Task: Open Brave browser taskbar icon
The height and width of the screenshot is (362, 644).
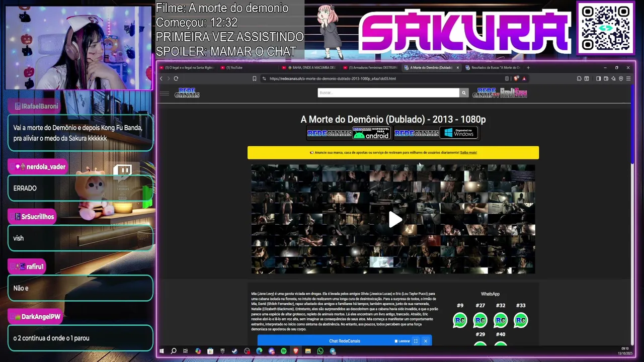Action: coord(296,351)
